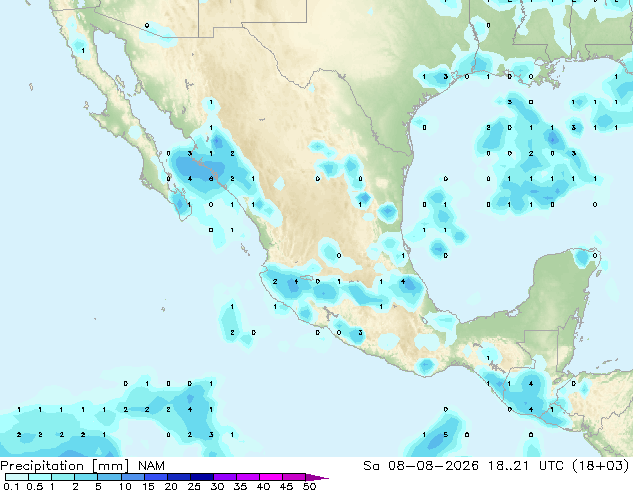This screenshot has height=490, width=634.
Task: Choose the 25–30 mm dark navy swatch
Action: [201, 477]
